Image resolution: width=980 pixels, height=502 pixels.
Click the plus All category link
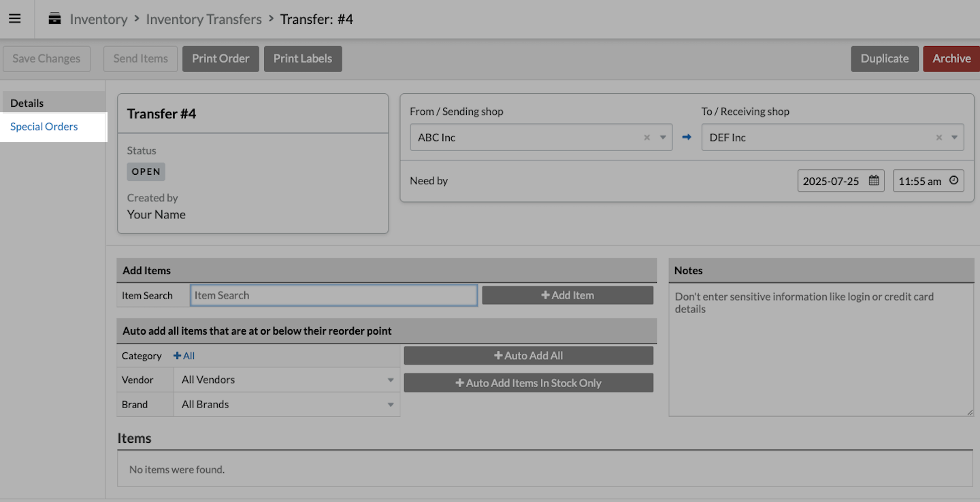(x=184, y=356)
